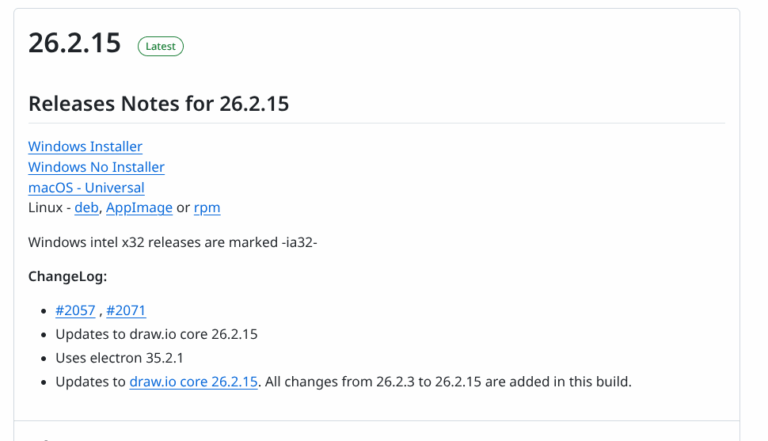This screenshot has width=768, height=441.
Task: Click the word 'or' between AppImage and rpm
Action: click(183, 208)
